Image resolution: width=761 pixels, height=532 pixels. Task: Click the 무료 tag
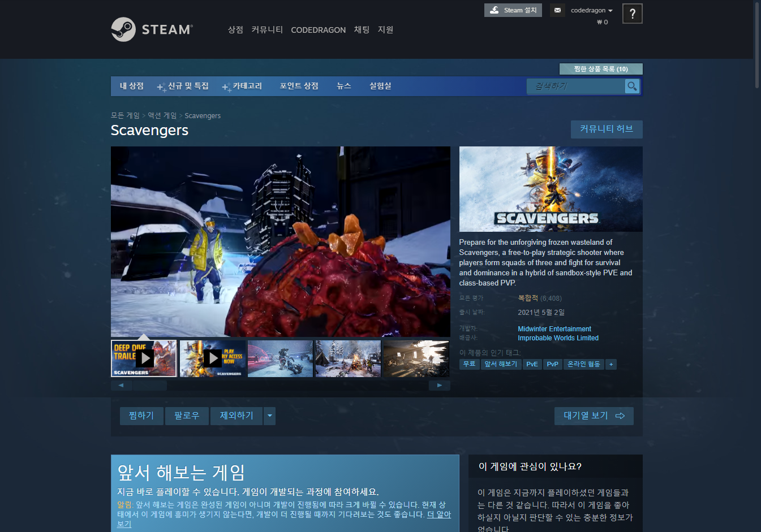pyautogui.click(x=469, y=364)
